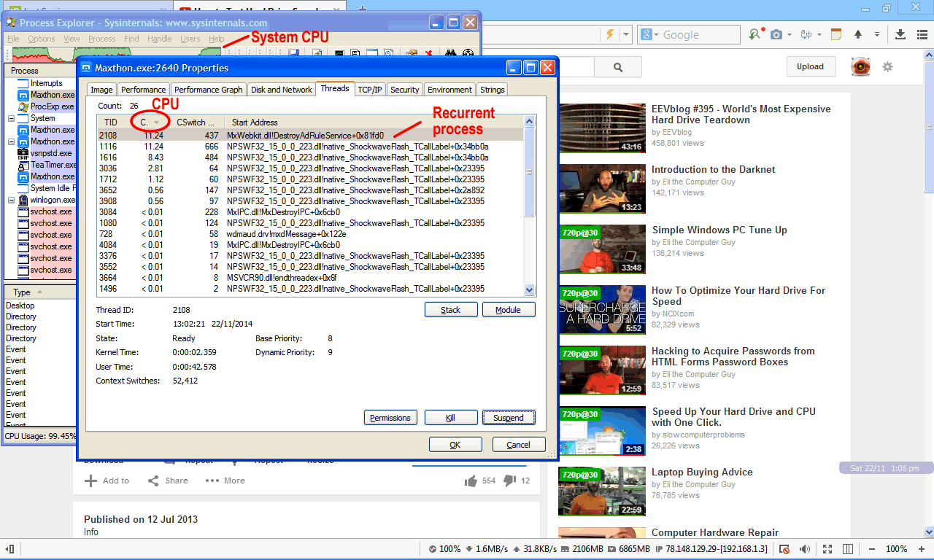This screenshot has width=934, height=560.
Task: Select thread row with TID 3084
Action: [x=311, y=212]
